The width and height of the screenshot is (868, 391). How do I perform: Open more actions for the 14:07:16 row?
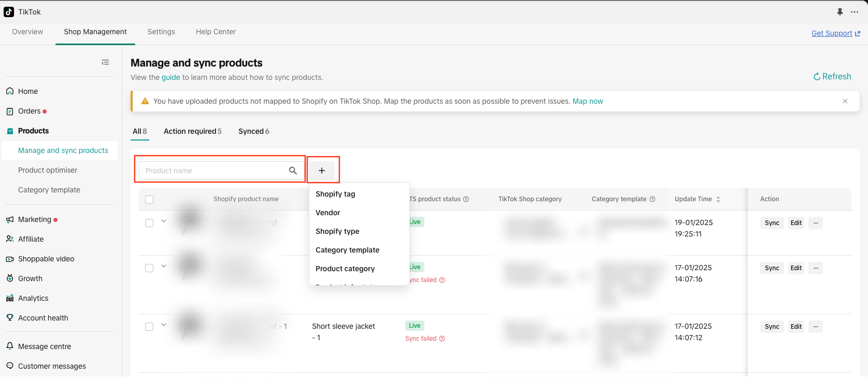pos(816,268)
